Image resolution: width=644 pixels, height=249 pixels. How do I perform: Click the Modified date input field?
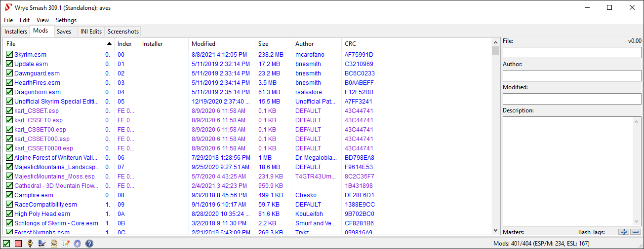click(x=572, y=99)
